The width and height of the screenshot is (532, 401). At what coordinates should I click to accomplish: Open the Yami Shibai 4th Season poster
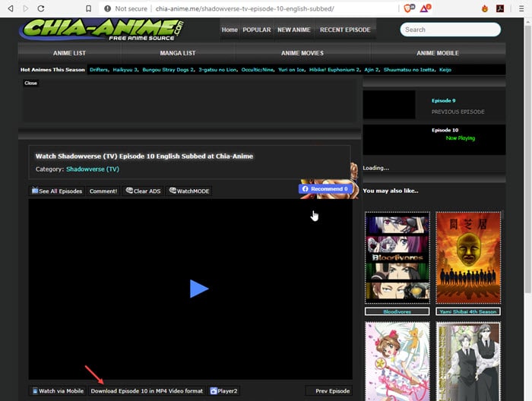pos(468,257)
